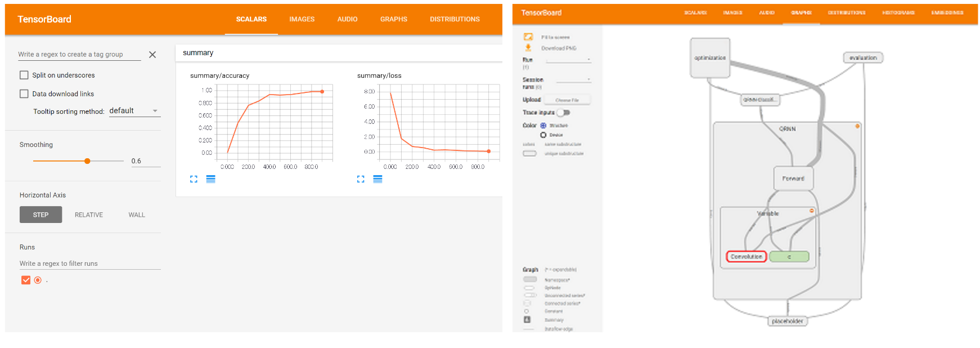Open EMBEDDINGS tab in right window
This screenshot has width=980, height=348.
[x=947, y=12]
